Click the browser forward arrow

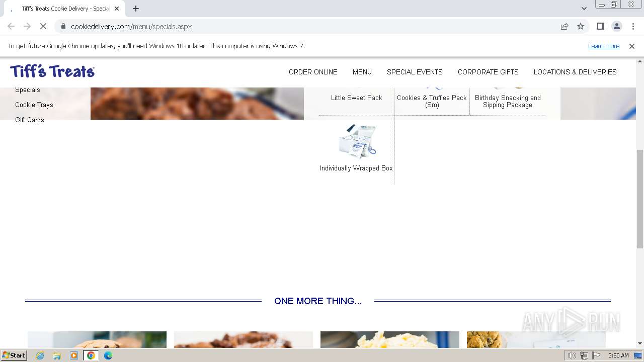[x=27, y=26]
